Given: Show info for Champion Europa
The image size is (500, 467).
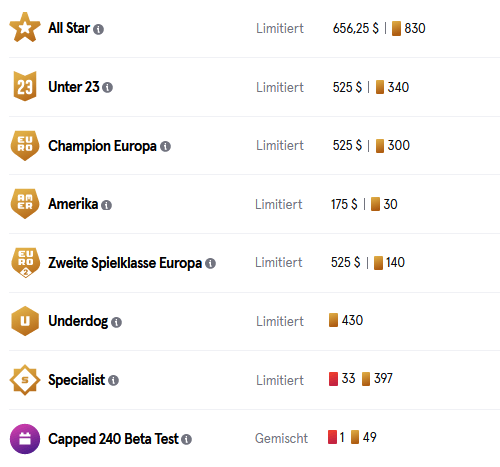Looking at the screenshot, I should 165,146.
